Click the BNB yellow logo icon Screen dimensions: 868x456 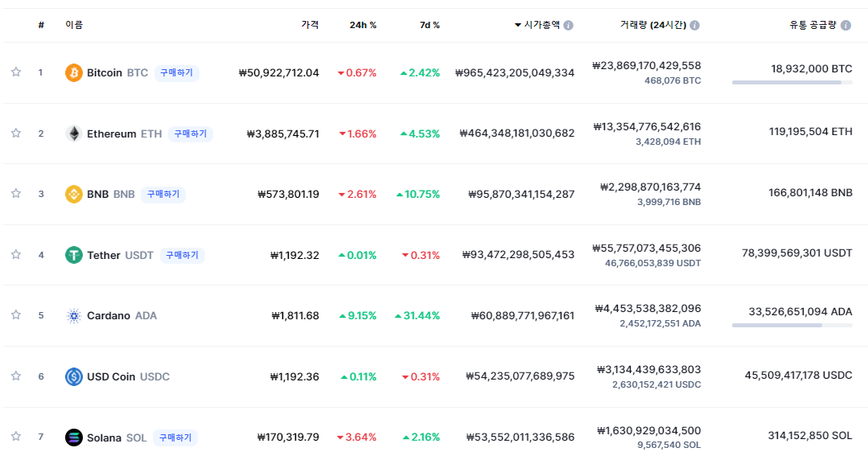coord(74,195)
